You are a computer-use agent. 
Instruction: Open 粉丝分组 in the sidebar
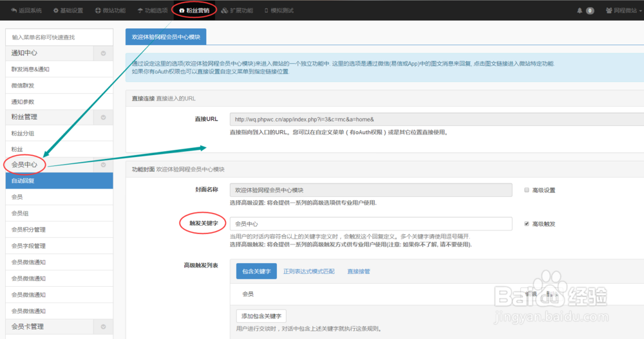click(x=59, y=133)
